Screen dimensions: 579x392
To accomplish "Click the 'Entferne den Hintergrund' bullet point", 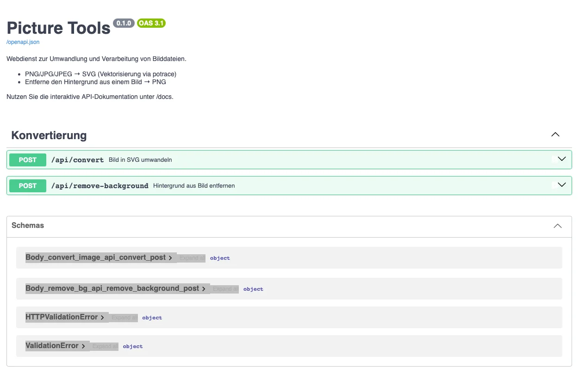I will [x=95, y=82].
